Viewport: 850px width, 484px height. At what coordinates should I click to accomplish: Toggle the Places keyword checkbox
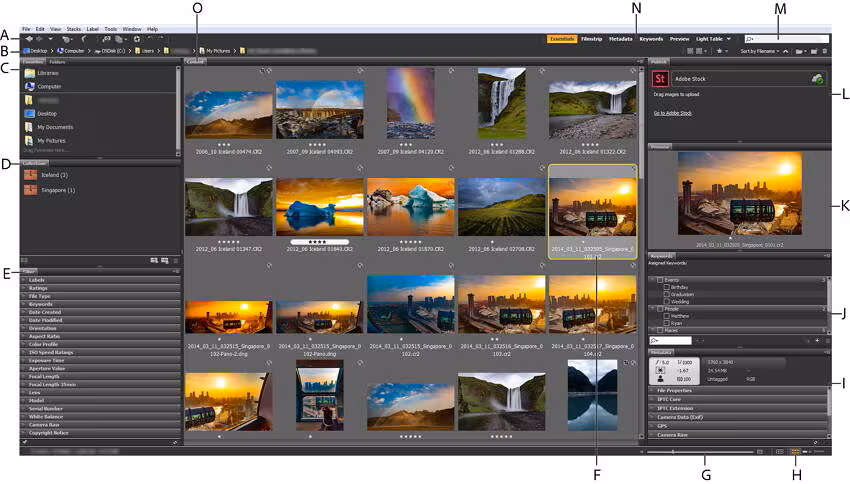pyautogui.click(x=660, y=330)
